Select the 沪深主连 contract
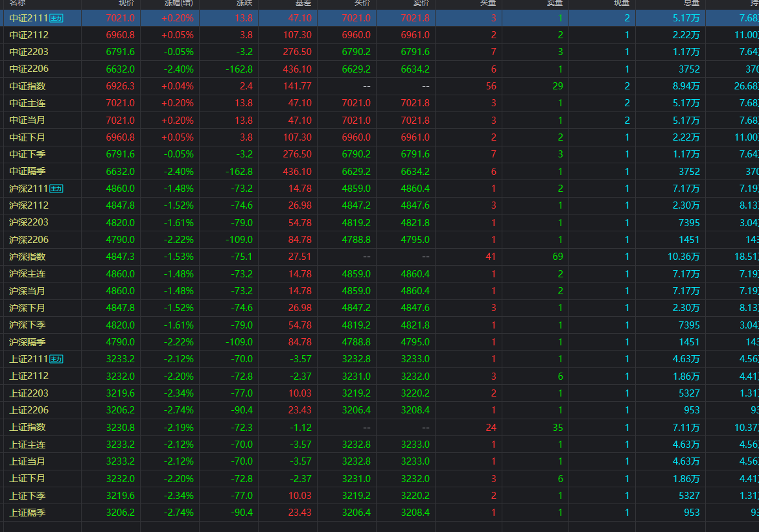The width and height of the screenshot is (759, 532). [27, 273]
